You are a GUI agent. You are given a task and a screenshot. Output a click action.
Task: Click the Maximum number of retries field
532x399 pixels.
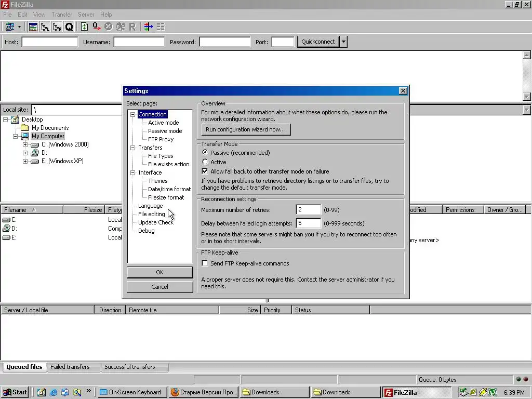point(308,210)
